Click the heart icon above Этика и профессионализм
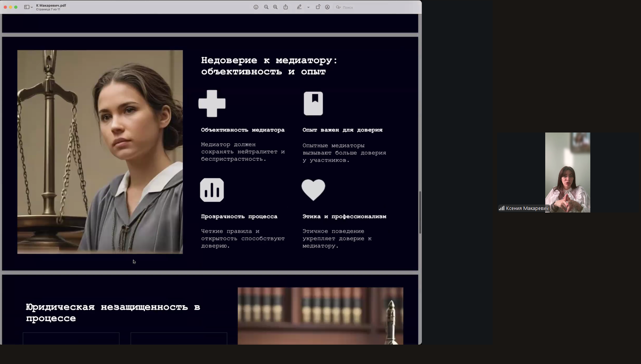Image resolution: width=641 pixels, height=364 pixels. point(313,190)
